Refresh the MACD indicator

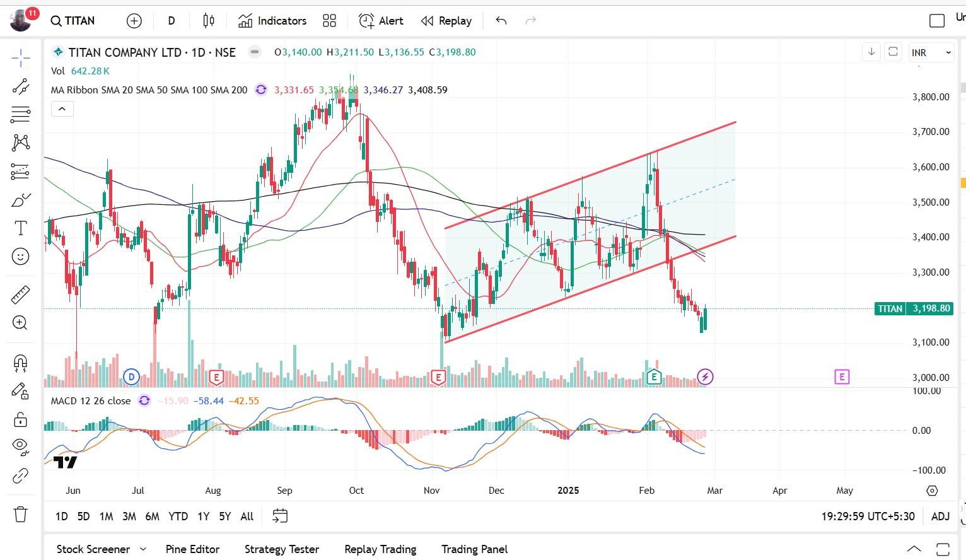[144, 400]
